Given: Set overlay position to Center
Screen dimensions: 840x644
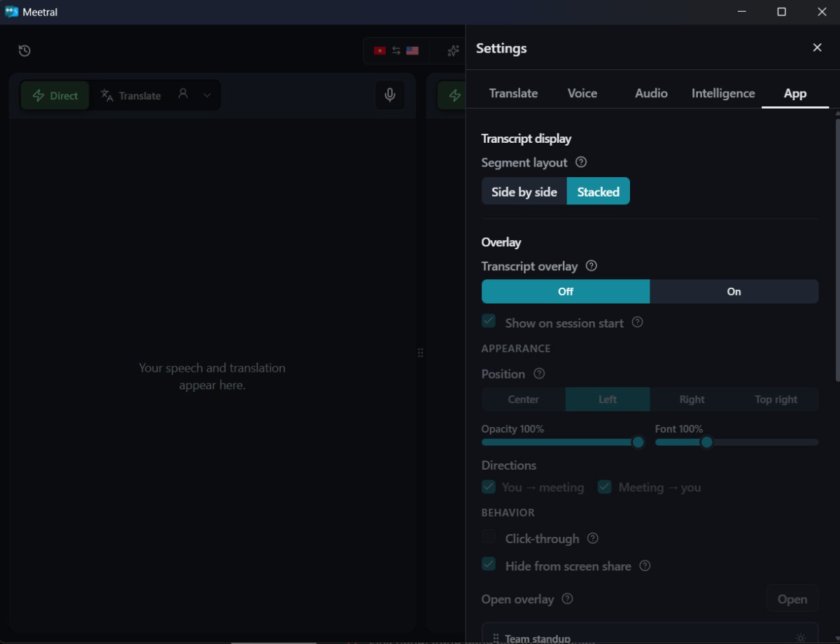Looking at the screenshot, I should [524, 400].
